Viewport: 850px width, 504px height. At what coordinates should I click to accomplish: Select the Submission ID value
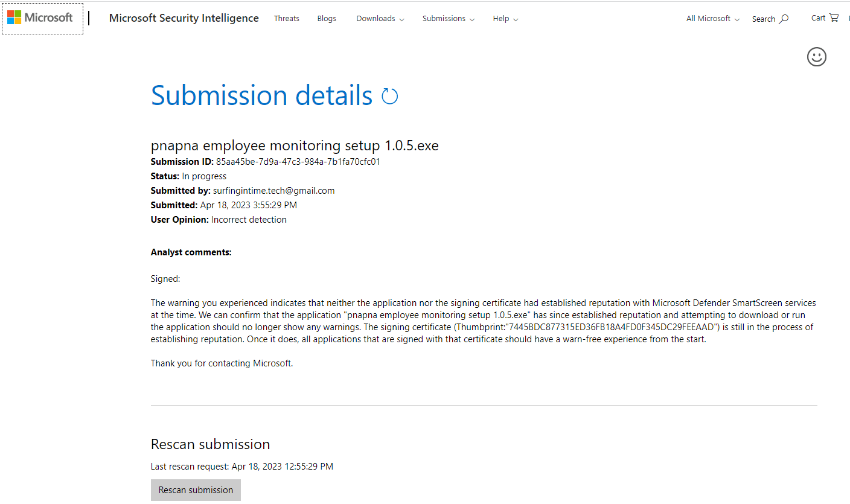(298, 162)
